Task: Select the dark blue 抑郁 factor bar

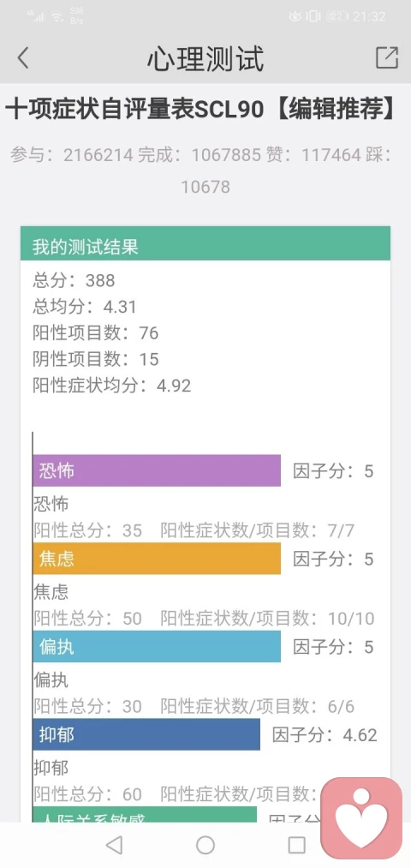Action: (x=146, y=734)
